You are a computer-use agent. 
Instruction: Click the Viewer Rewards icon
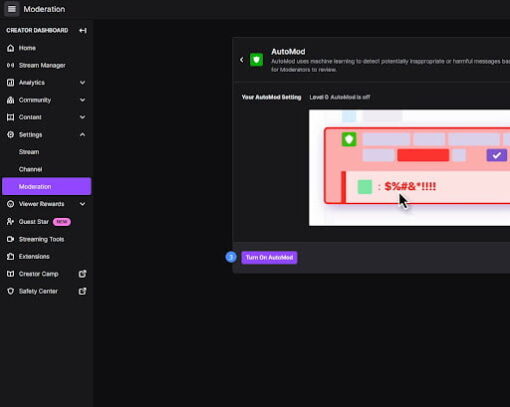[11, 204]
